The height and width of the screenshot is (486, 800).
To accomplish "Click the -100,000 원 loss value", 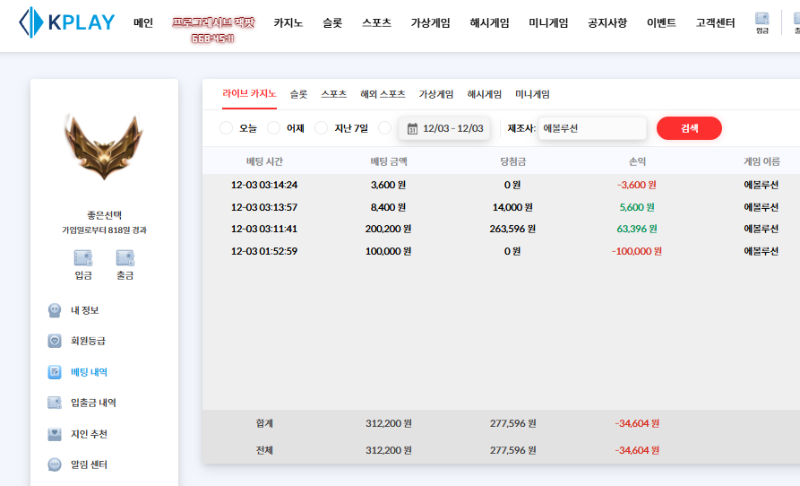I will pos(637,251).
